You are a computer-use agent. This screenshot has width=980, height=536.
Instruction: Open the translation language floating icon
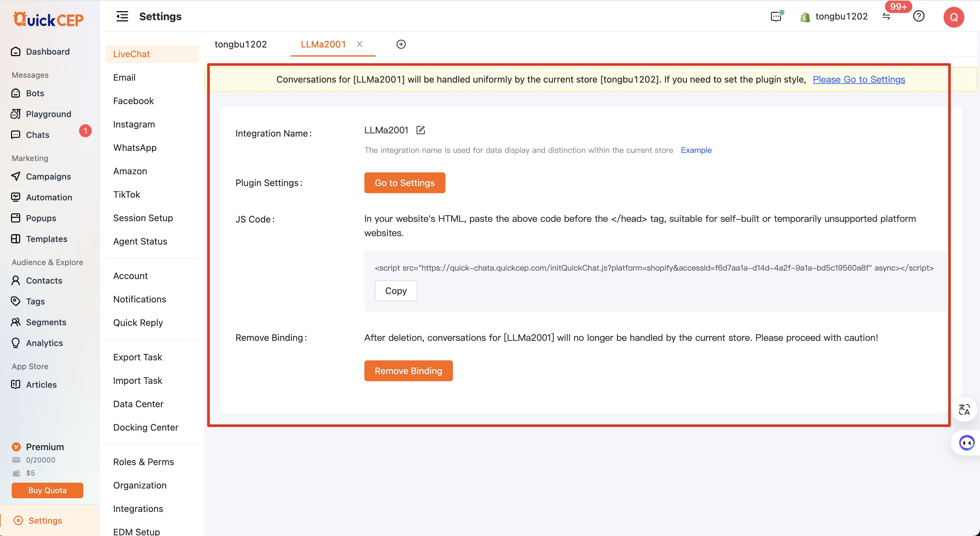tap(964, 409)
